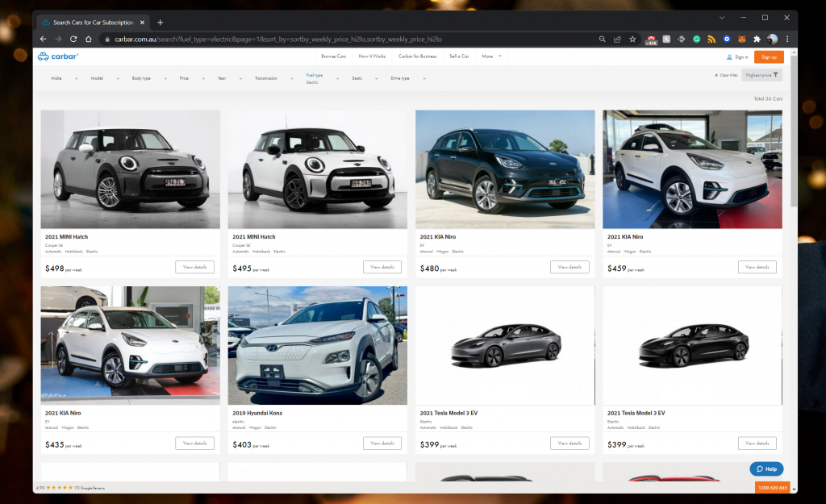The height and width of the screenshot is (504, 826).
Task: Open the Highest price sort dropdown
Action: click(x=761, y=75)
